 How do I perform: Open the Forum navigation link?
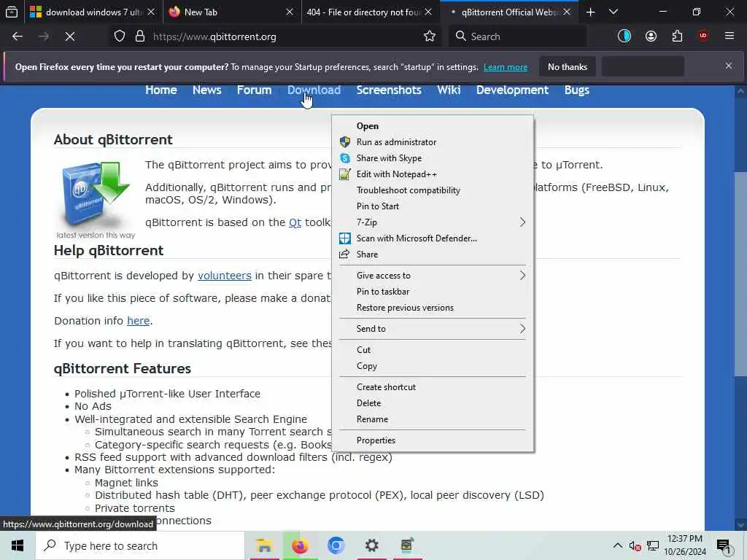[x=254, y=90]
